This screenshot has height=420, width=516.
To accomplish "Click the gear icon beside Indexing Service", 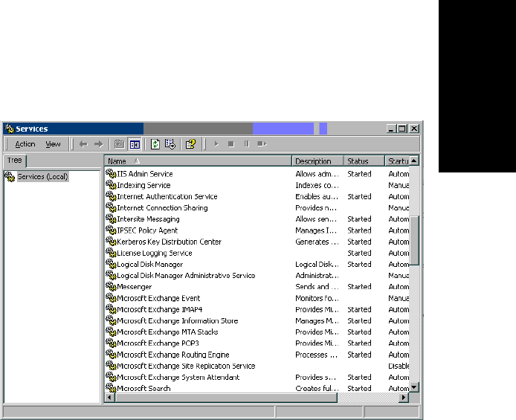I will (111, 184).
